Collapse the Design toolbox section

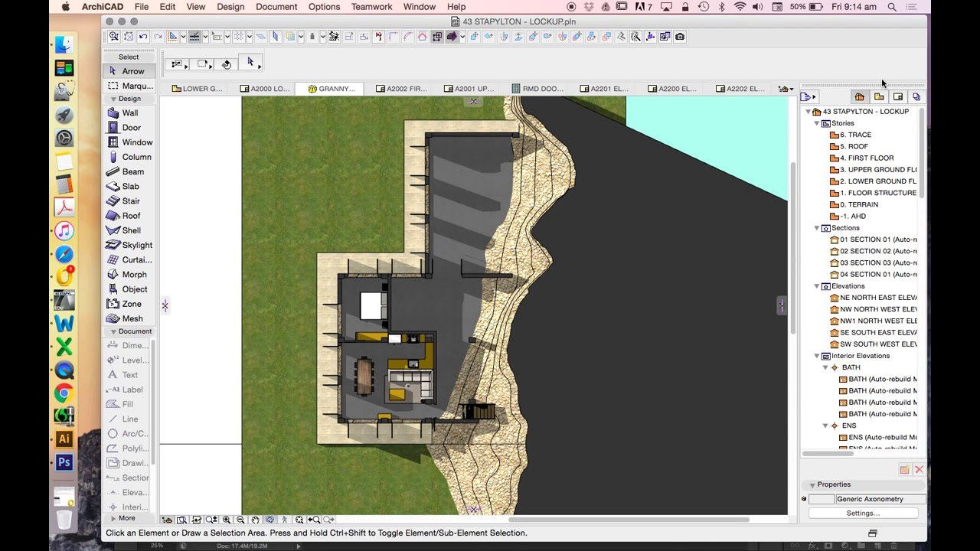(113, 99)
